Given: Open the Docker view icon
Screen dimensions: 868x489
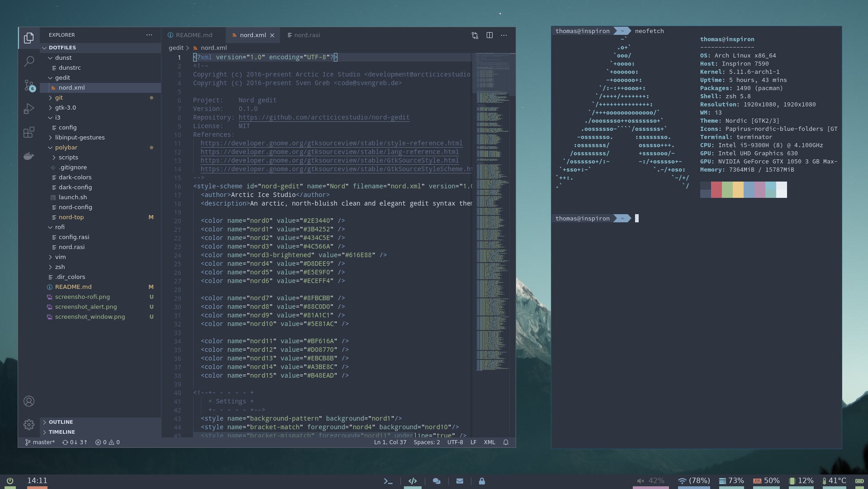Looking at the screenshot, I should click(29, 156).
